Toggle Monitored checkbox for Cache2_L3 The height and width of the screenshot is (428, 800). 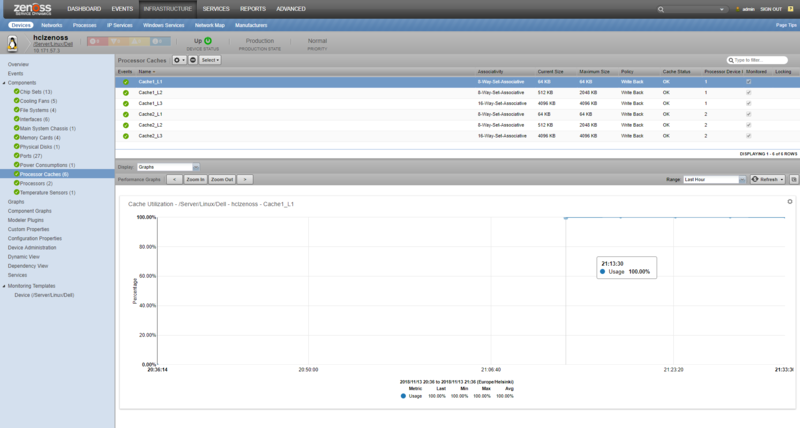point(748,136)
